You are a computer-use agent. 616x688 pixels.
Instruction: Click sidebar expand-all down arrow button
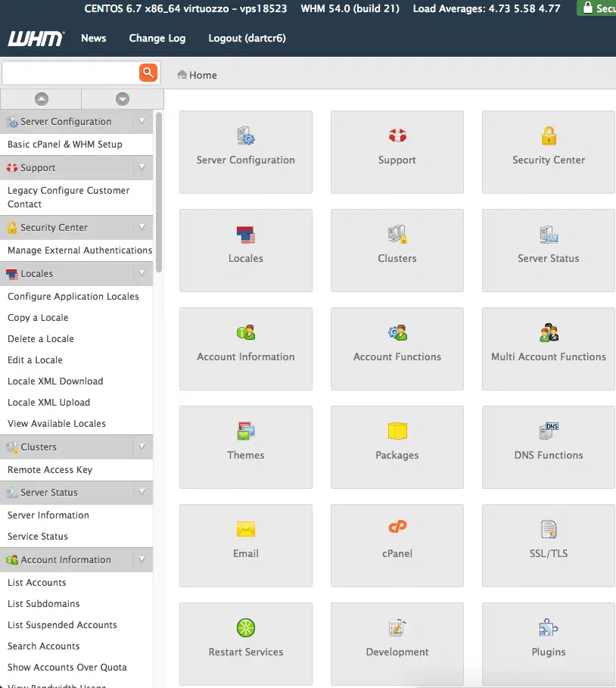[x=123, y=99]
